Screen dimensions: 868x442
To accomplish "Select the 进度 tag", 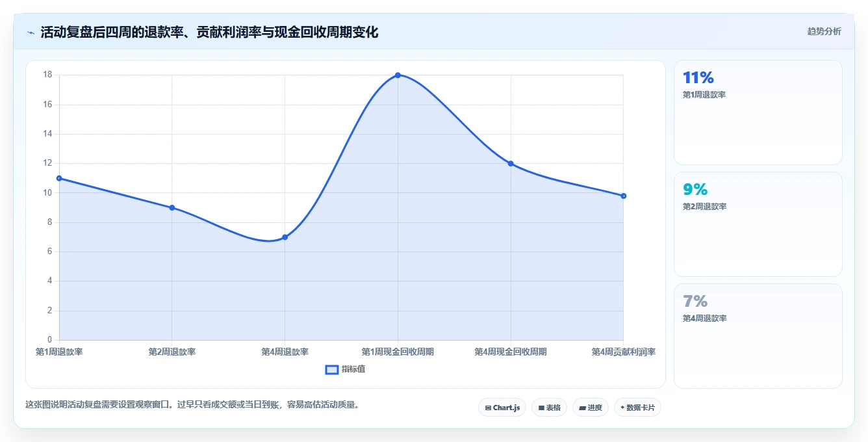I will pos(591,408).
